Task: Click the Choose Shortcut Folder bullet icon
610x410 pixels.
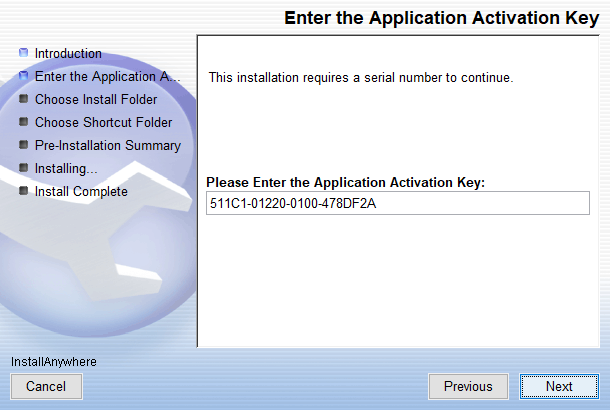Action: [x=24, y=122]
